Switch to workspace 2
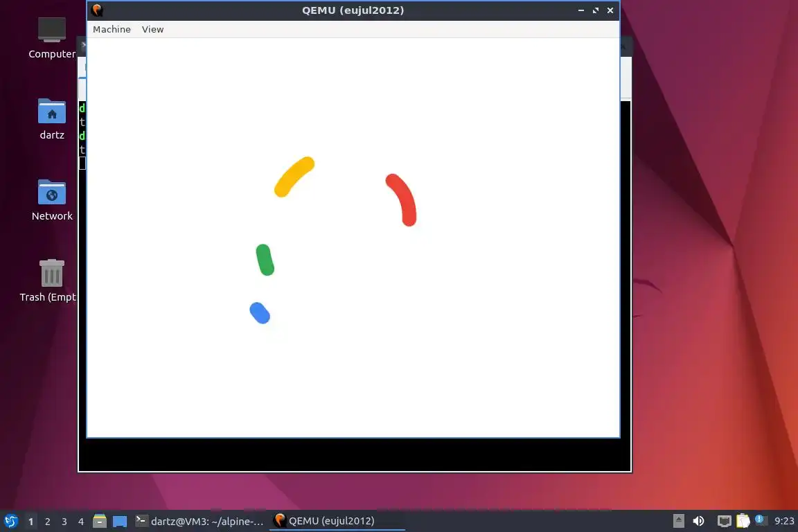 tap(47, 522)
